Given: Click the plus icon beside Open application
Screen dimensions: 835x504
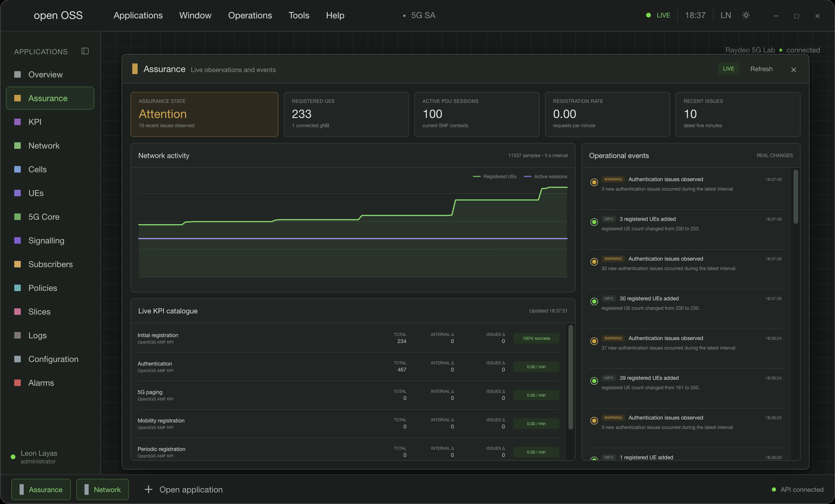Looking at the screenshot, I should coord(149,489).
